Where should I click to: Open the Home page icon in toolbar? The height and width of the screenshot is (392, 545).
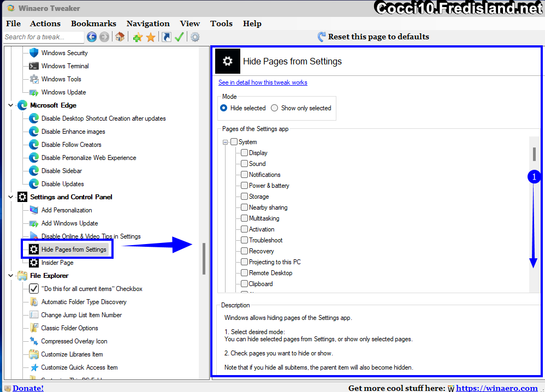[120, 37]
